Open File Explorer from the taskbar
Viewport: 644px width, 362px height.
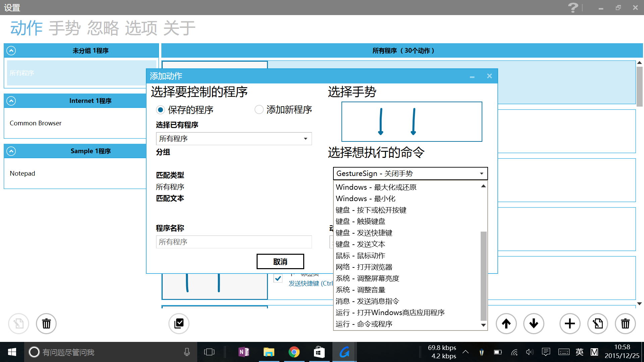point(269,352)
